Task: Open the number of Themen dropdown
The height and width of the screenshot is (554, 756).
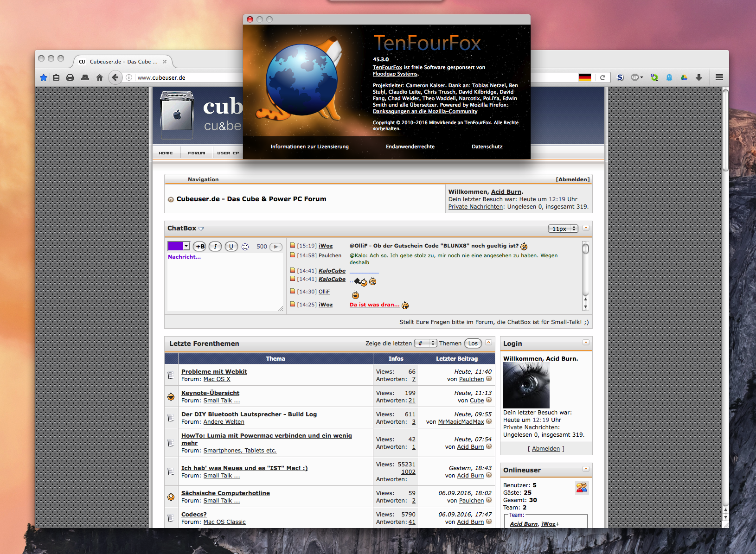Action: tap(426, 344)
